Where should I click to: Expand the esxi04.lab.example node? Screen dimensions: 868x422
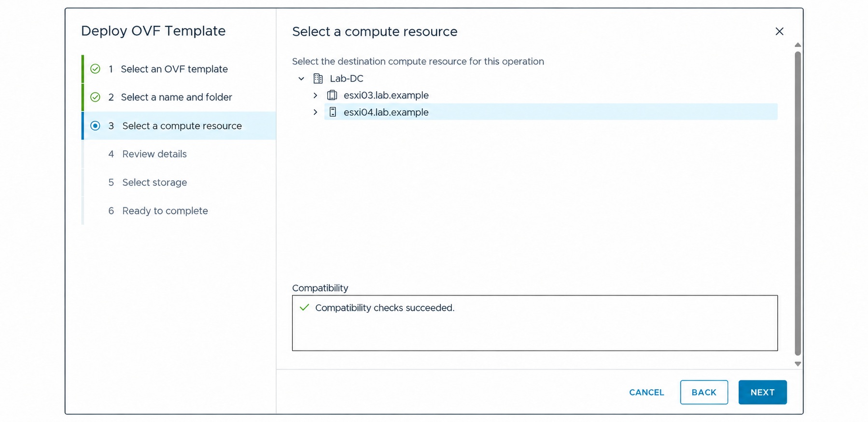coord(315,112)
